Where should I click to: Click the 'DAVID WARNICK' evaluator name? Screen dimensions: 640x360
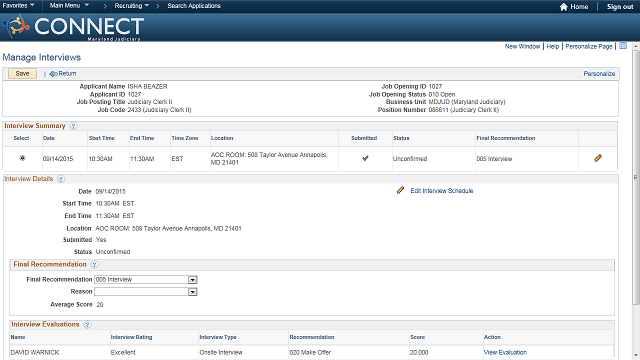pyautogui.click(x=35, y=352)
